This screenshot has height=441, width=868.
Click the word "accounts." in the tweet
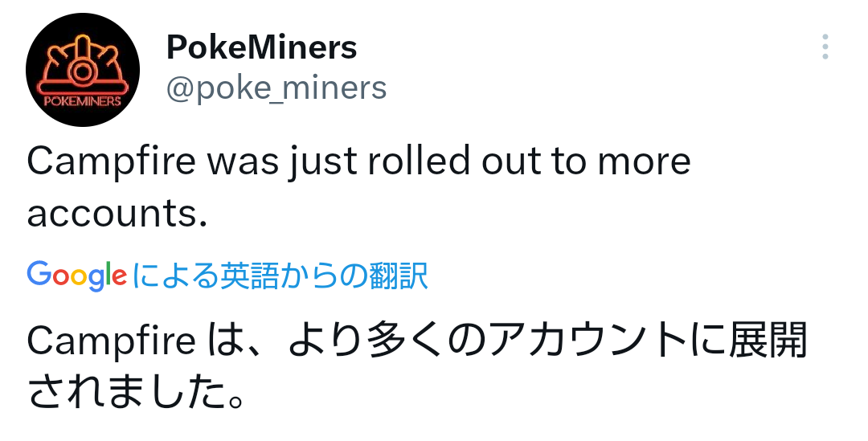click(117, 213)
